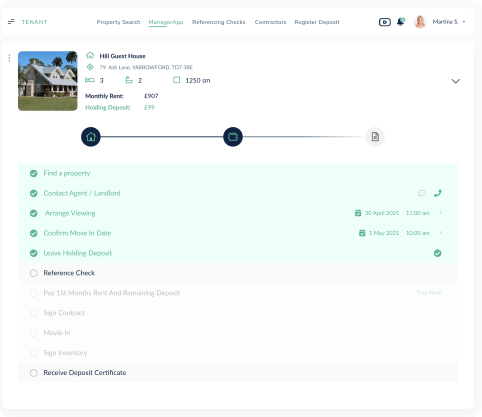Expand the Arrange Viewing row arrow
The image size is (482, 417).
(x=441, y=213)
